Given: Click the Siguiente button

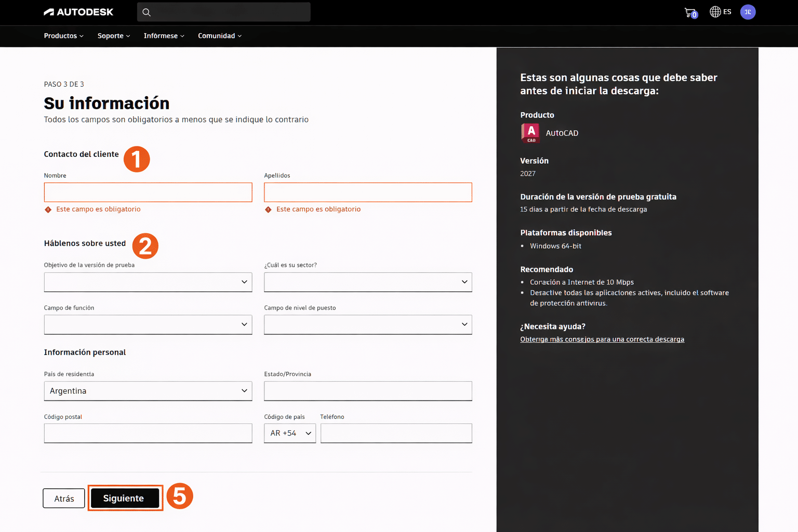Looking at the screenshot, I should 125,498.
